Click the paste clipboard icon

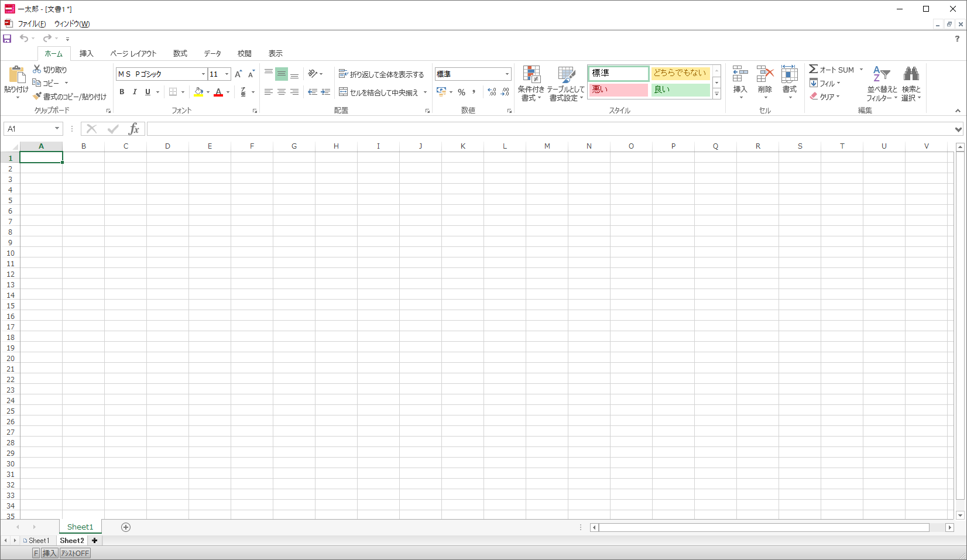coord(16,75)
